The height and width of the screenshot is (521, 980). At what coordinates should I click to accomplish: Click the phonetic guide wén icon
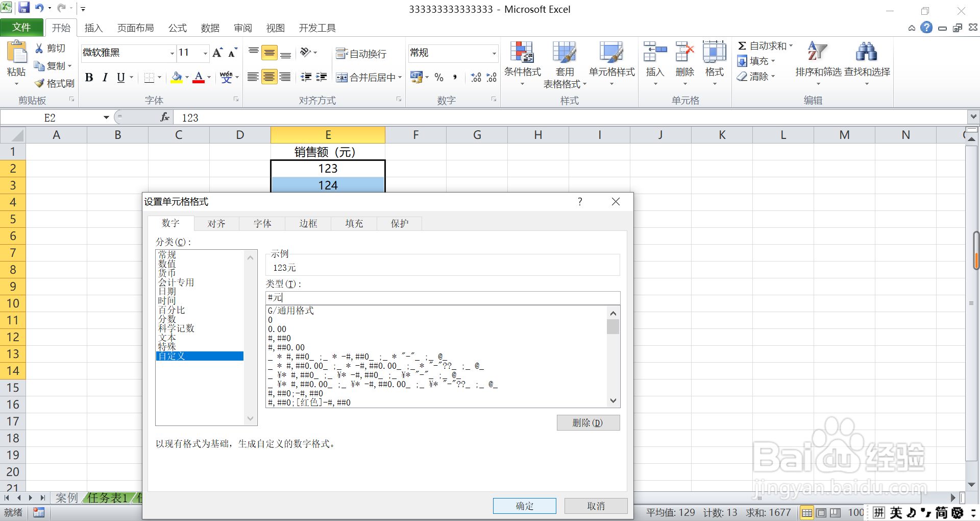tap(226, 77)
